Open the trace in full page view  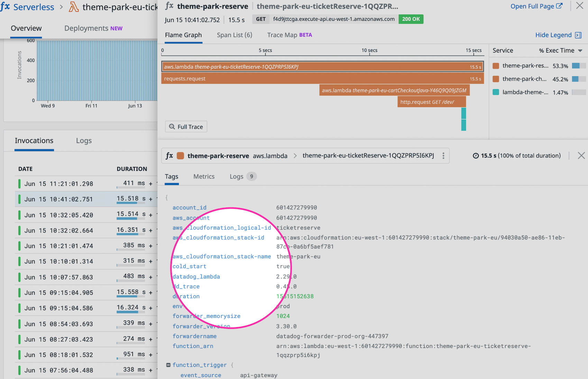[533, 6]
